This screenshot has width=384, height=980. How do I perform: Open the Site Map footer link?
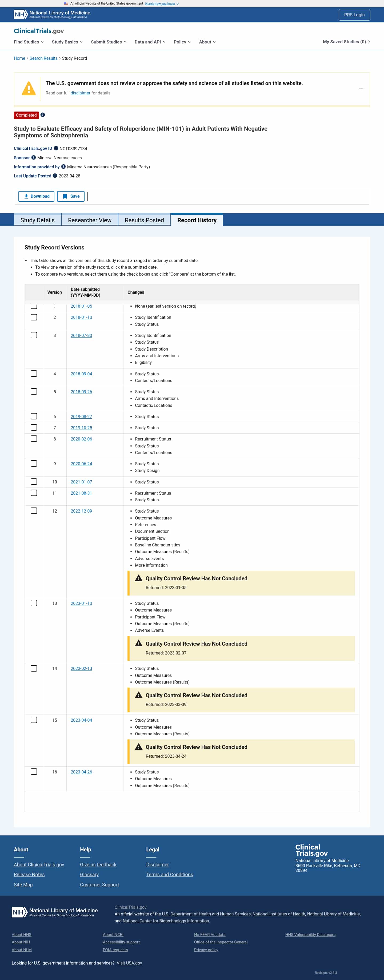coord(23,884)
